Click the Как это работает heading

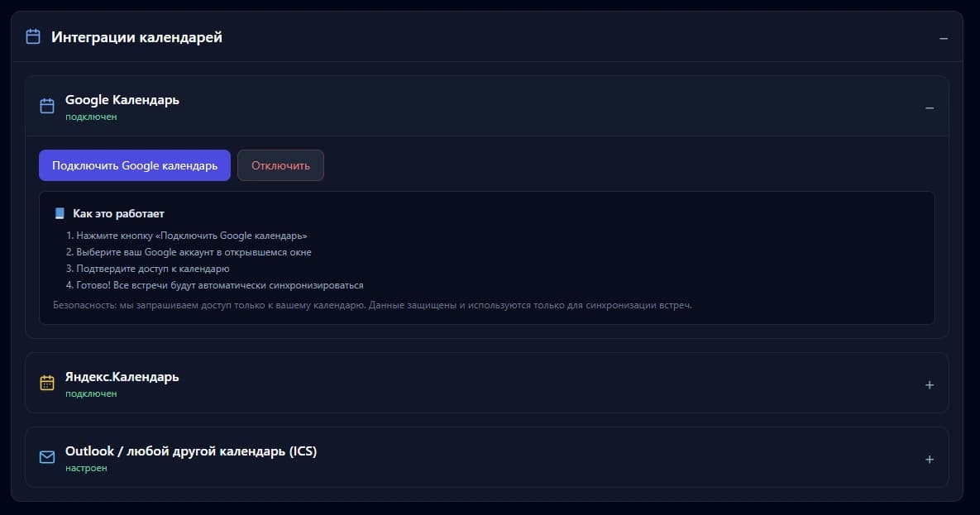(118, 213)
